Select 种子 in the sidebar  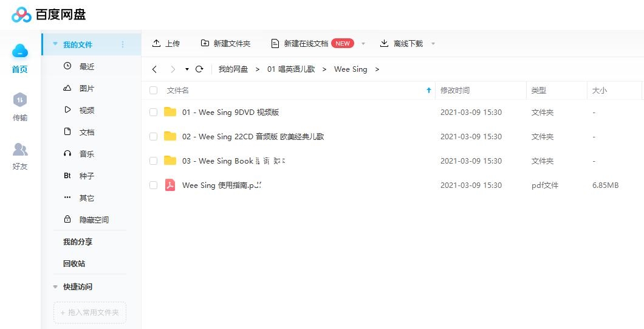click(x=87, y=176)
